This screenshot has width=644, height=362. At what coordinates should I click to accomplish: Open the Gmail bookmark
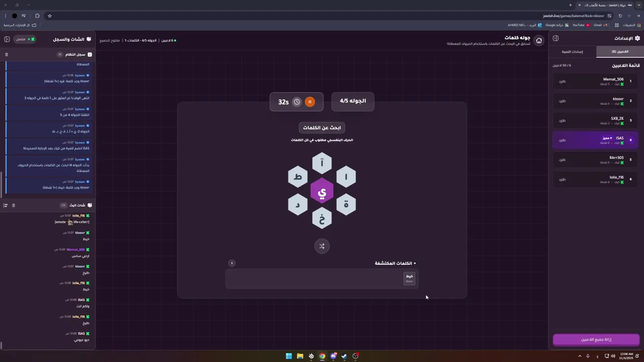(600, 25)
